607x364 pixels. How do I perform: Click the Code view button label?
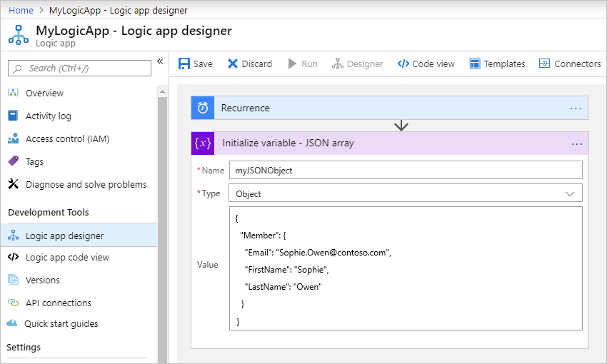coord(433,64)
